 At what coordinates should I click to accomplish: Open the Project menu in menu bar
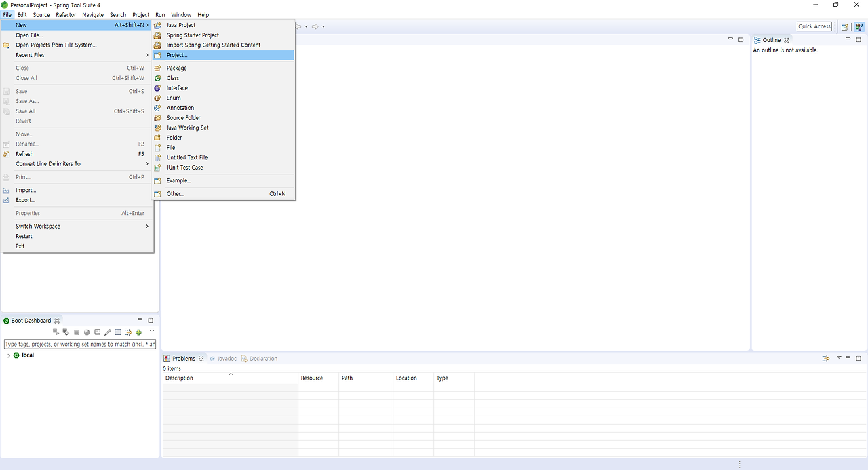[x=141, y=15]
